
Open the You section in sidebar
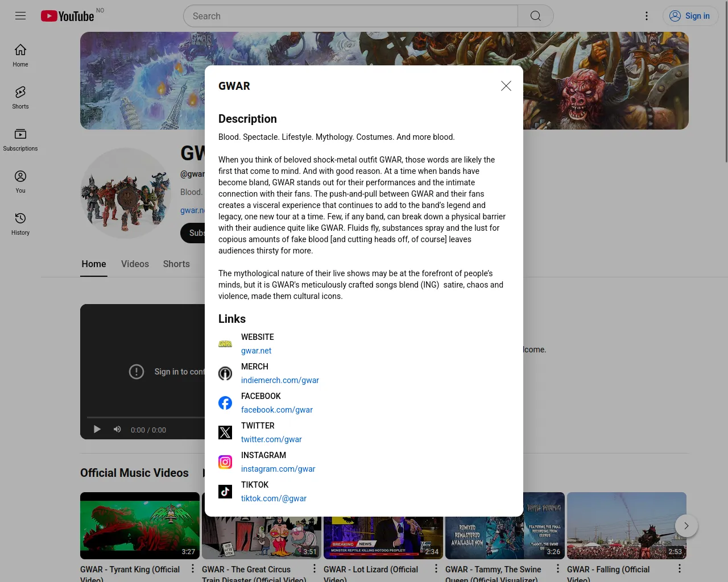point(20,181)
